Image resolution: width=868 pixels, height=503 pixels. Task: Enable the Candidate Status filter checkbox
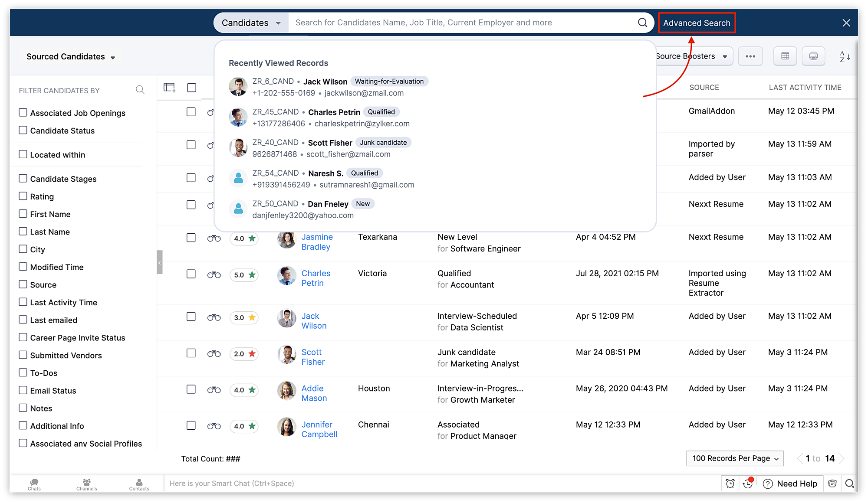click(x=23, y=131)
